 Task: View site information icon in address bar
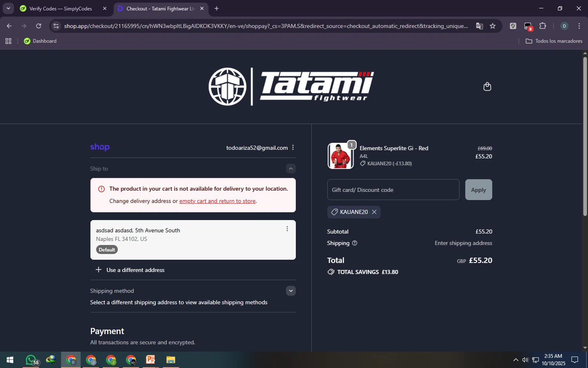click(x=56, y=26)
